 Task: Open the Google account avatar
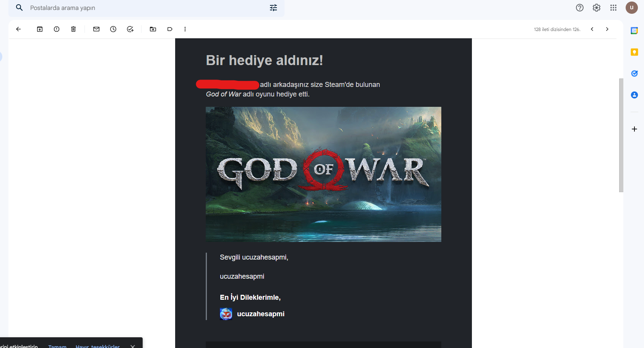(x=632, y=8)
